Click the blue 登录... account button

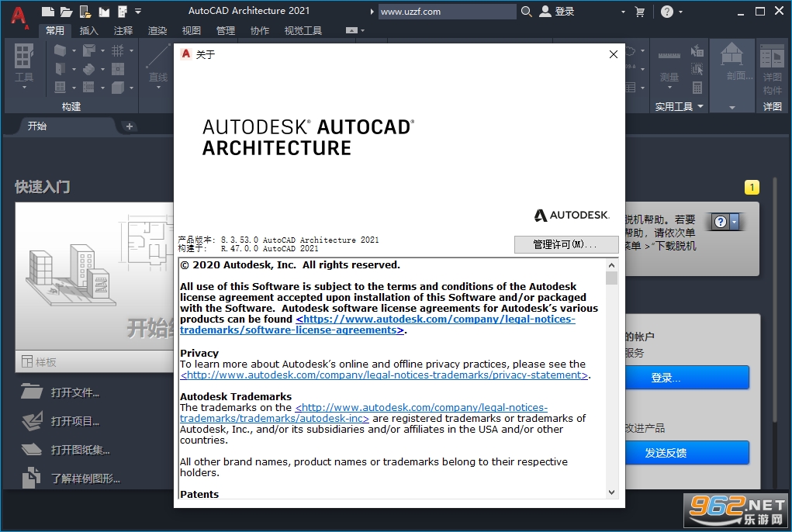click(x=687, y=378)
